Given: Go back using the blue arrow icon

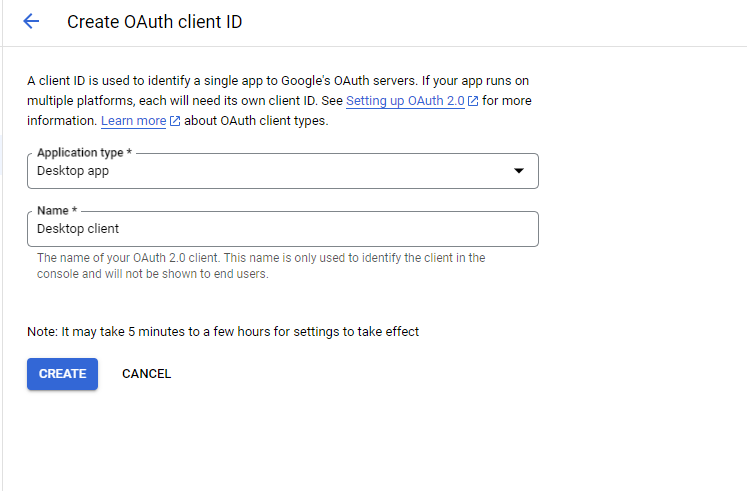Looking at the screenshot, I should click(31, 21).
